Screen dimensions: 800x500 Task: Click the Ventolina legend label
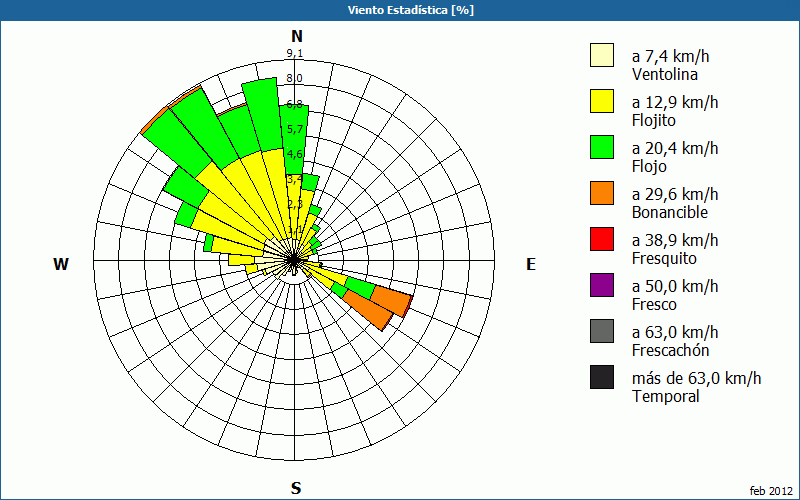pos(665,74)
